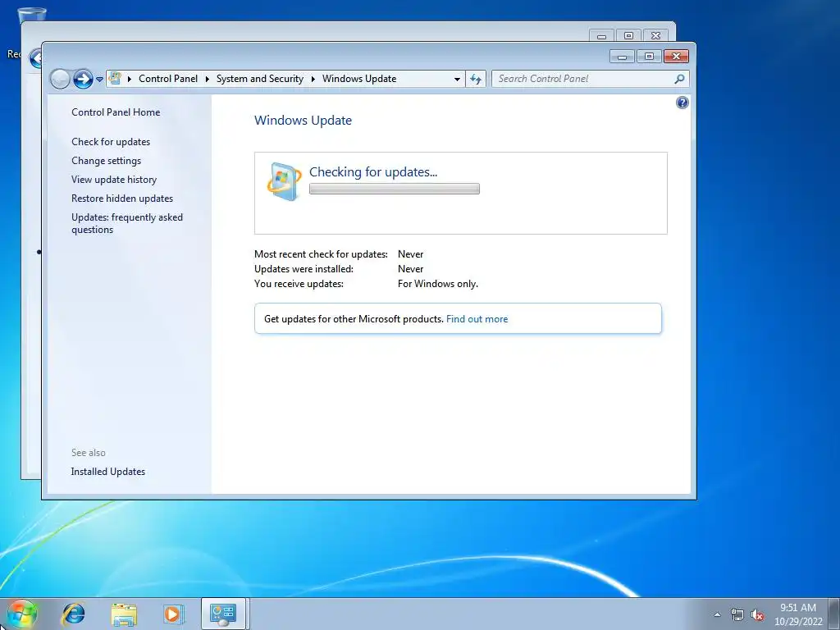Image resolution: width=840 pixels, height=630 pixels.
Task: Open Windows Explorer from taskbar
Action: tap(124, 614)
